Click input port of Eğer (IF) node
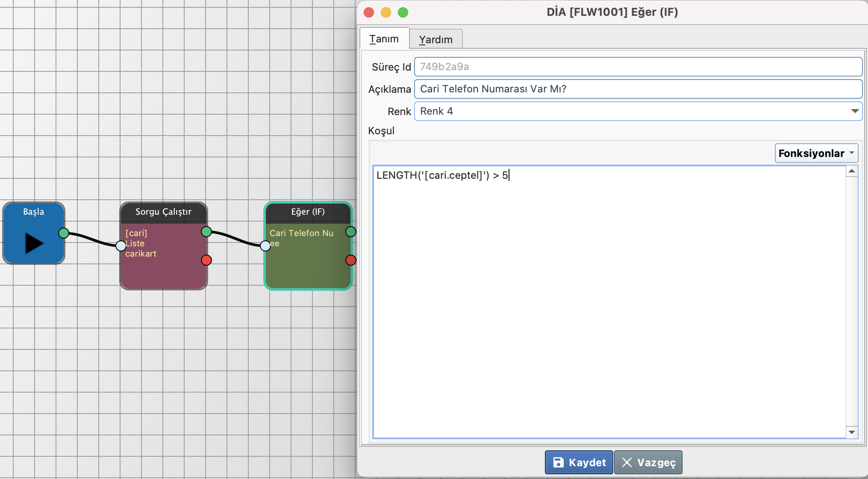 (x=265, y=245)
